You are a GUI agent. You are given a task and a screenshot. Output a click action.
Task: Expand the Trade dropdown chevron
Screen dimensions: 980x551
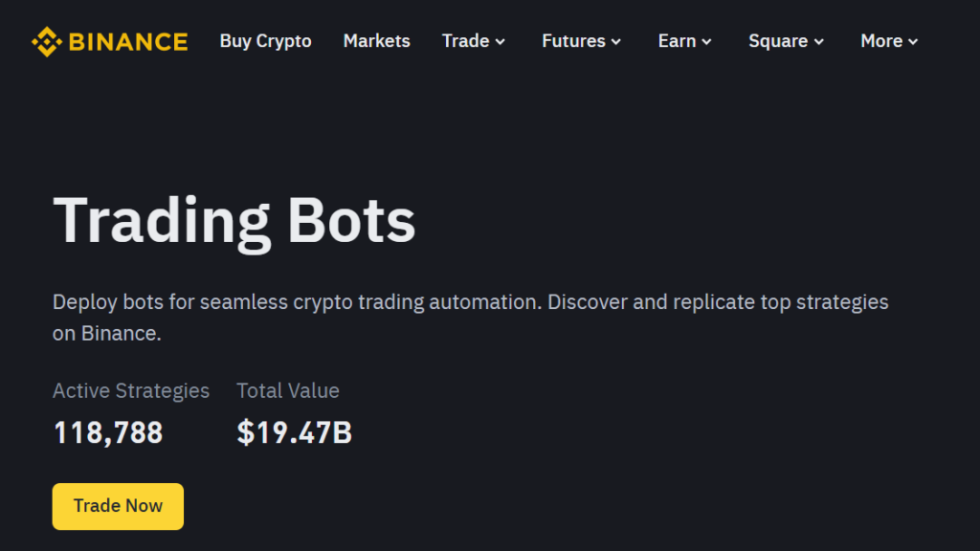[500, 42]
